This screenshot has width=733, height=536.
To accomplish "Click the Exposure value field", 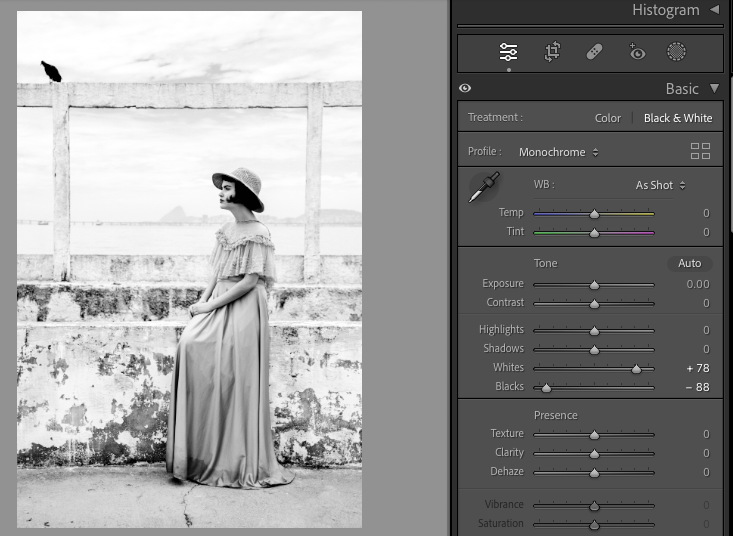I will click(696, 284).
